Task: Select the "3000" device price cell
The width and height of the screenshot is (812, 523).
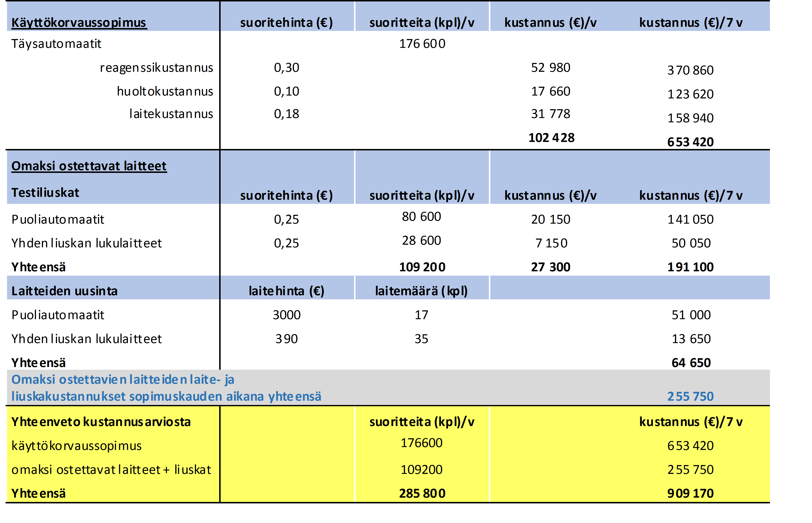Action: [x=286, y=315]
